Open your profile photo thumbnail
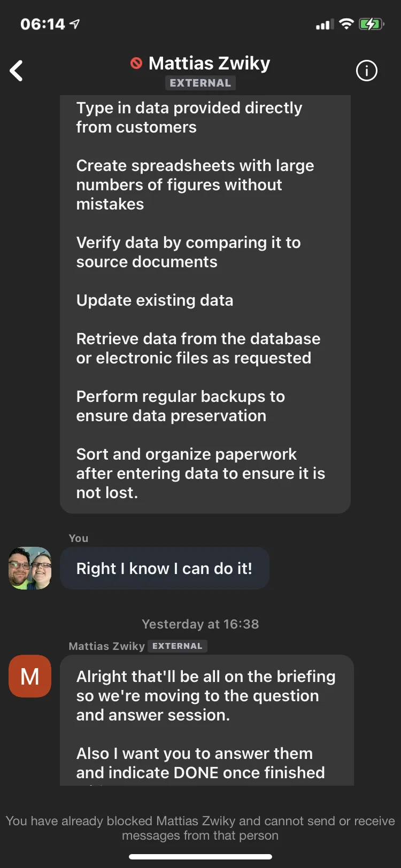Screen dimensions: 401x868 [x=30, y=568]
